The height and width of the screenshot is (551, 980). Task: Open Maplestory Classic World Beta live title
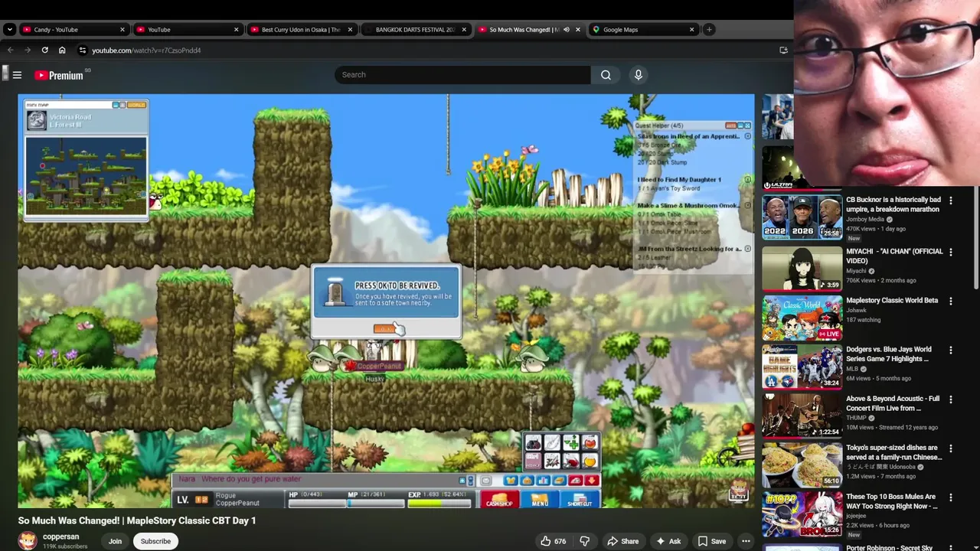[x=892, y=301]
